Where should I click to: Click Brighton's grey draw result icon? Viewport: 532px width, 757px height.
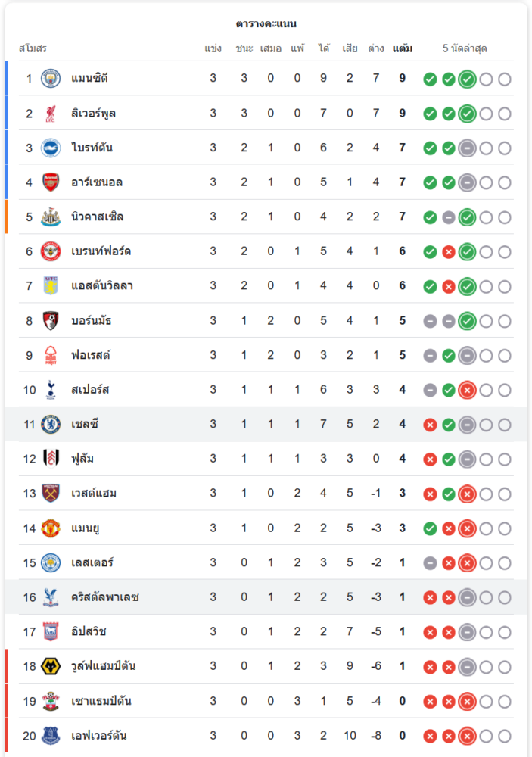(467, 148)
